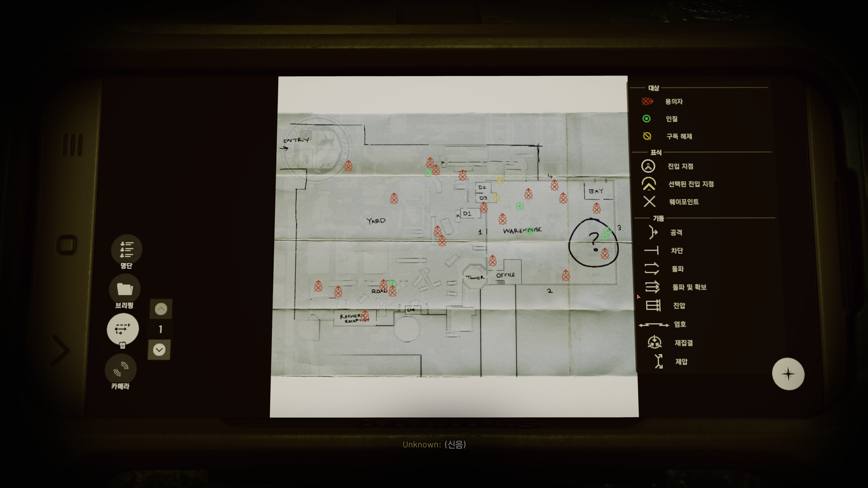Screen dimensions: 868x488
Task: Select the 돌파 breach arrows icon
Action: tap(652, 269)
